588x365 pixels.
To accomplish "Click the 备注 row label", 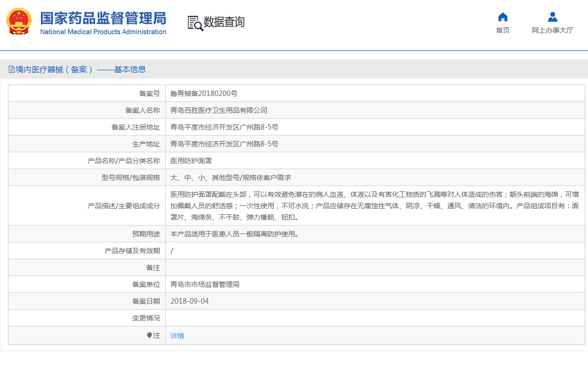I will (x=153, y=268).
